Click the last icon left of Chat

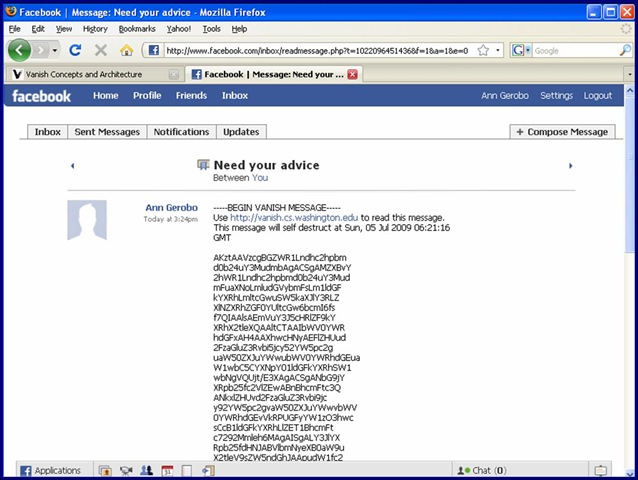coord(208,471)
